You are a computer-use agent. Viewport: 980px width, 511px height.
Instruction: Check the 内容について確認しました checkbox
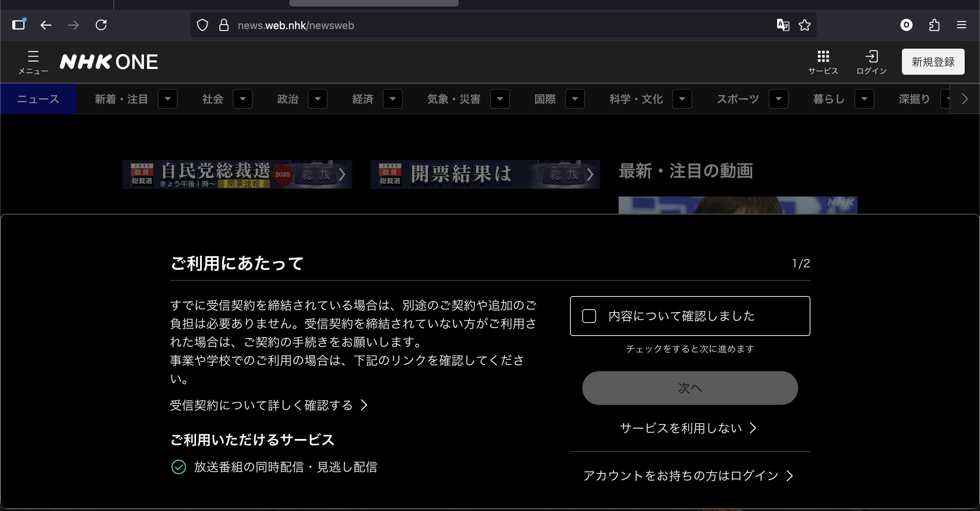(589, 316)
